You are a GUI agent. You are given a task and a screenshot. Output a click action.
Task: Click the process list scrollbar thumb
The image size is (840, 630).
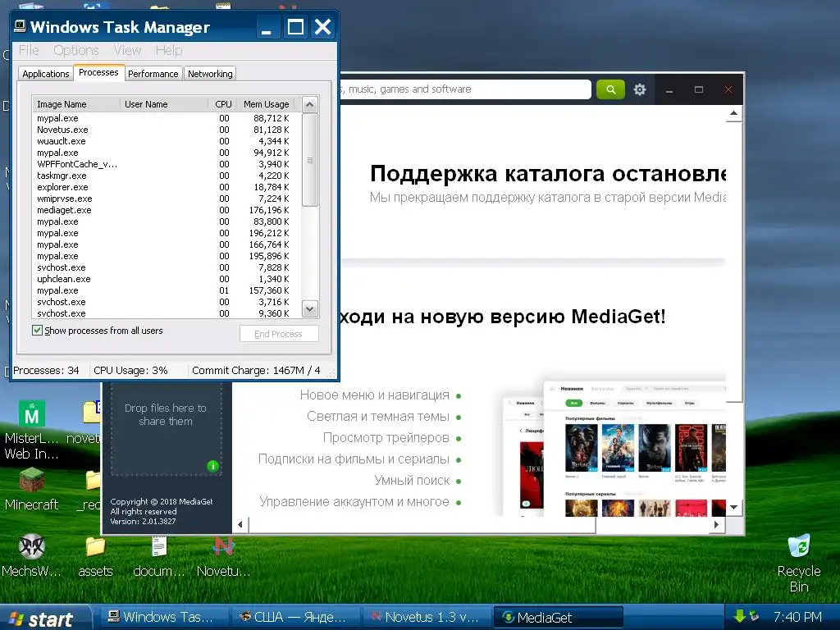(x=309, y=160)
